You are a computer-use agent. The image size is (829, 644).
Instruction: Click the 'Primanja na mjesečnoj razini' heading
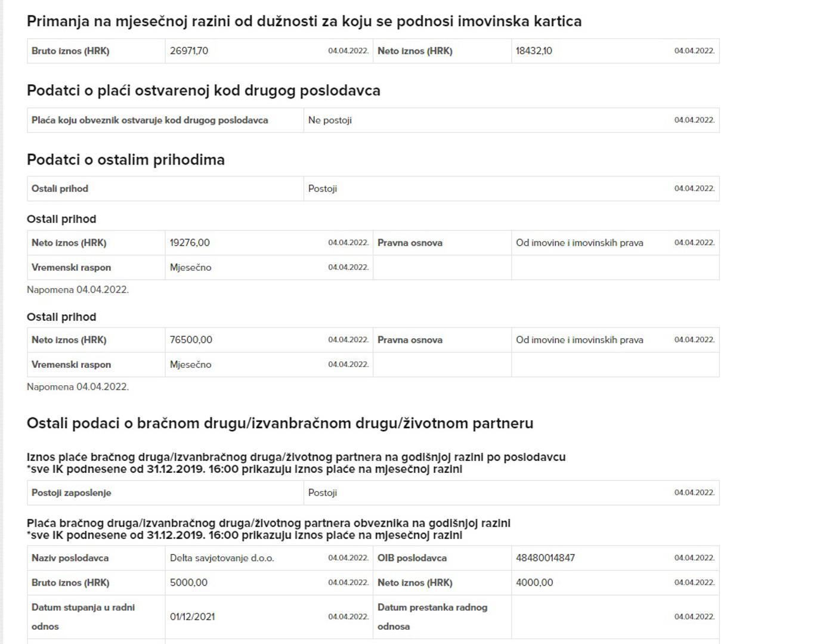click(304, 21)
